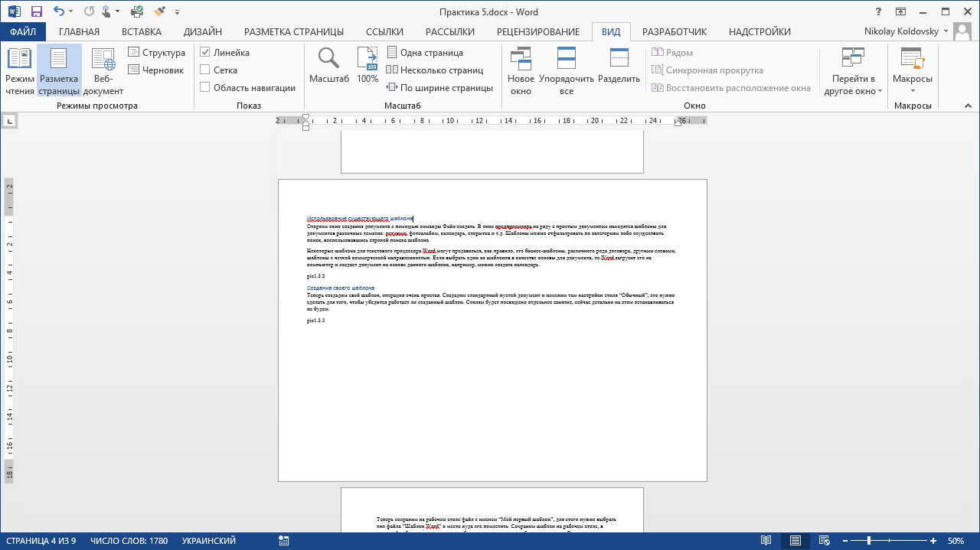Click the print layout icon in status bar

[795, 541]
